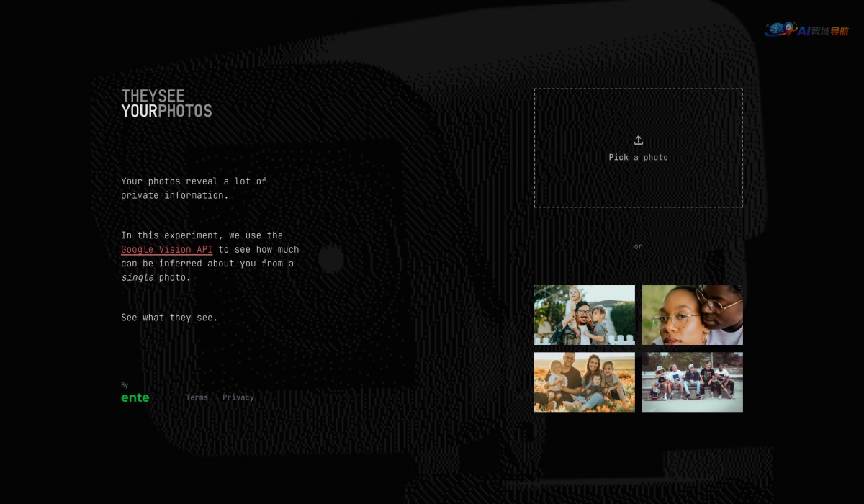
Task: Click the italic word "single"
Action: [137, 277]
